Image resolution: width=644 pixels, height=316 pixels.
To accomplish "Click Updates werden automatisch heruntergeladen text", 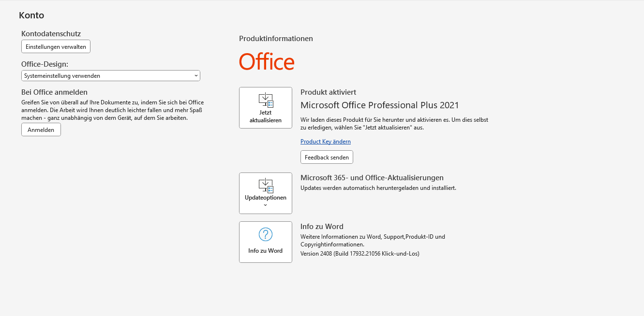I will [378, 188].
